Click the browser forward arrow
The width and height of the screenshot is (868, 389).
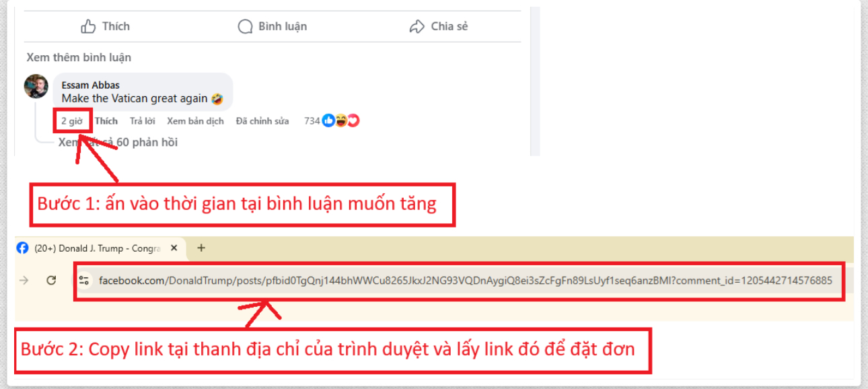pos(24,281)
